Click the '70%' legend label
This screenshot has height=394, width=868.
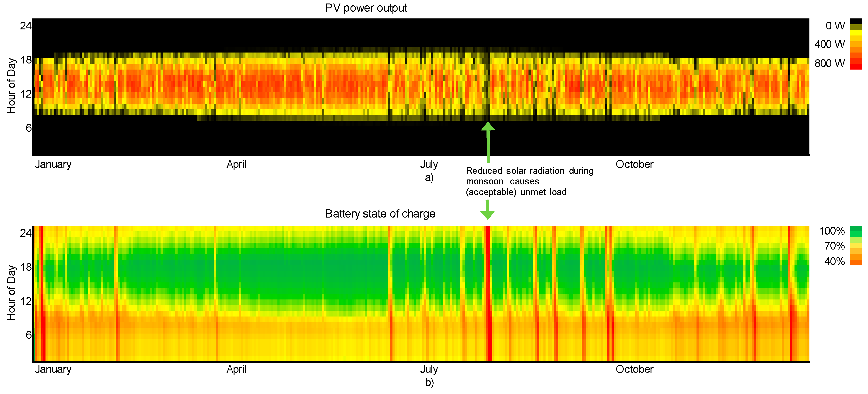pyautogui.click(x=834, y=246)
